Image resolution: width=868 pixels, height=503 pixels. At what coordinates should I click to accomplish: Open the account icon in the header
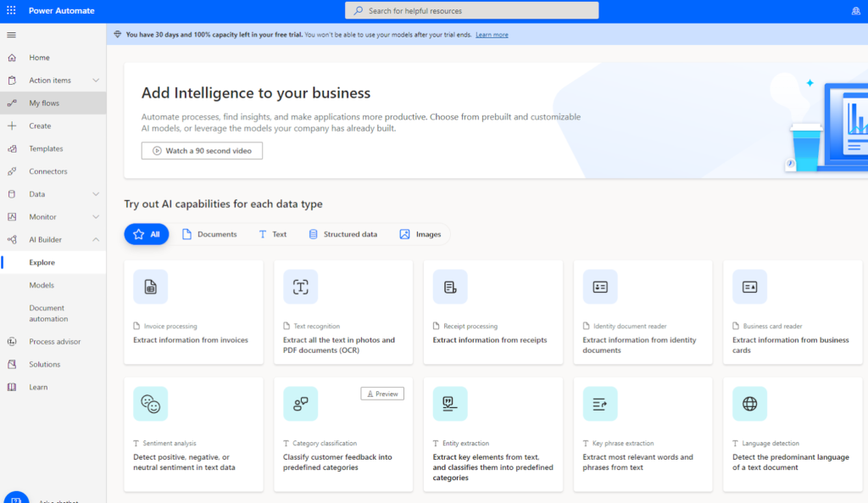(x=856, y=10)
